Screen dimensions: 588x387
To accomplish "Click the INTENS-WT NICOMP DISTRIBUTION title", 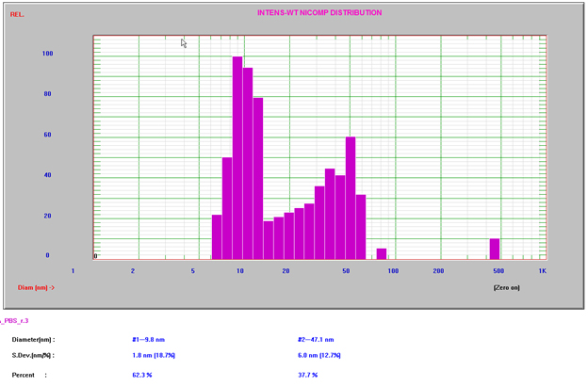I will (x=319, y=13).
